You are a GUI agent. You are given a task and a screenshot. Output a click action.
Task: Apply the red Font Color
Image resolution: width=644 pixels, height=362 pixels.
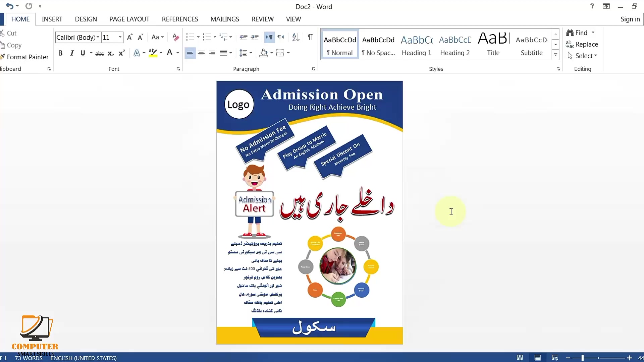170,53
